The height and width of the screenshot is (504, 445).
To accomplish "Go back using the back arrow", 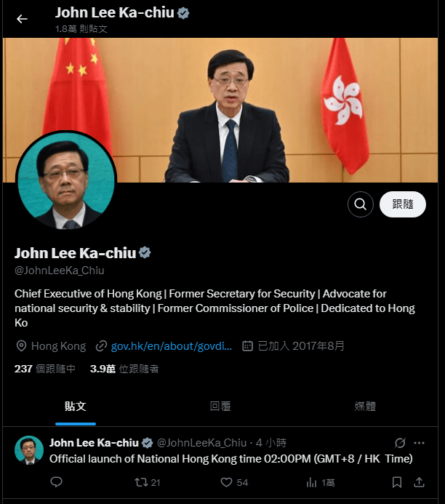I will [22, 19].
